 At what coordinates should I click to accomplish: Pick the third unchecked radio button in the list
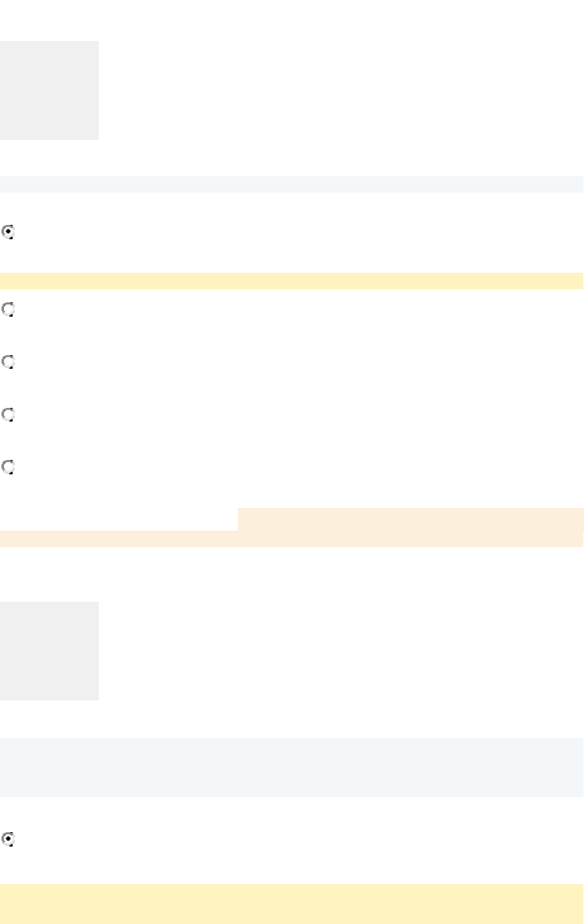[x=9, y=415]
